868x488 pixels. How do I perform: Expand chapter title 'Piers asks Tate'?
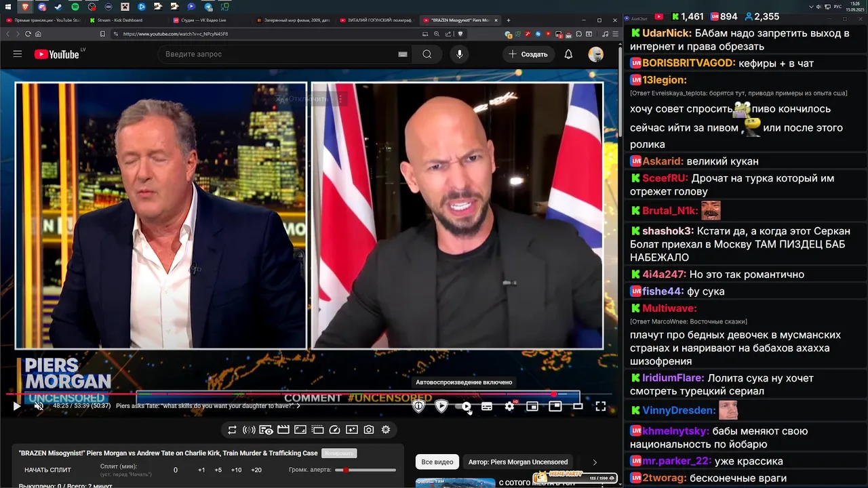(208, 406)
